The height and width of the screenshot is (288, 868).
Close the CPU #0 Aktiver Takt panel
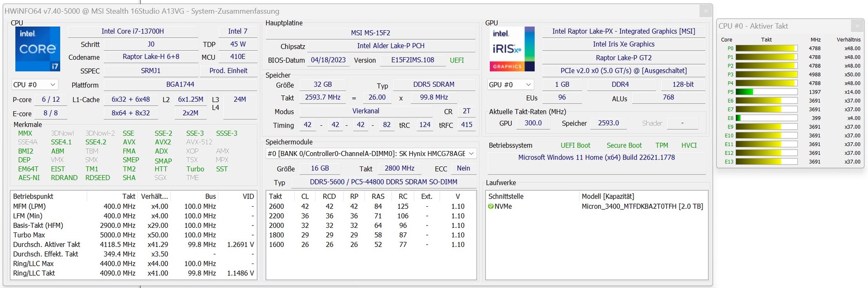click(857, 26)
